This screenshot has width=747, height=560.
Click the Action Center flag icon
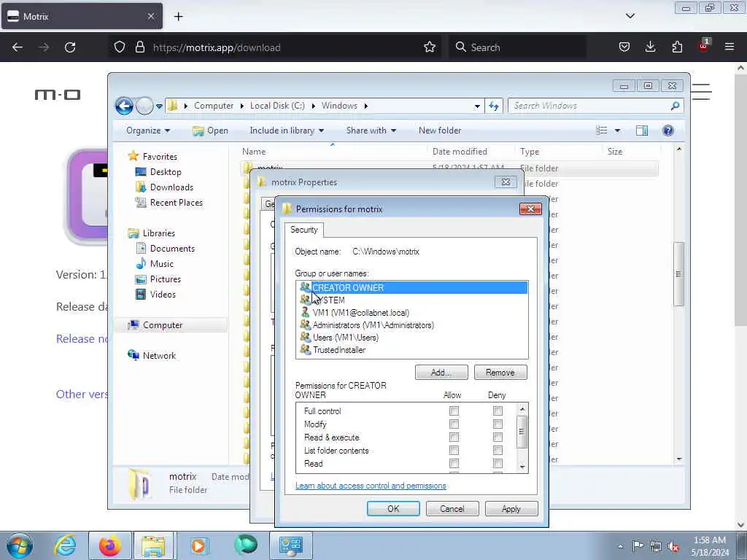point(637,545)
